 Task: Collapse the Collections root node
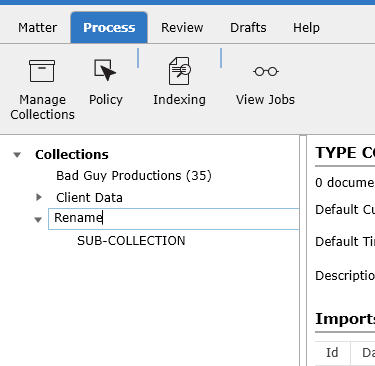click(17, 155)
